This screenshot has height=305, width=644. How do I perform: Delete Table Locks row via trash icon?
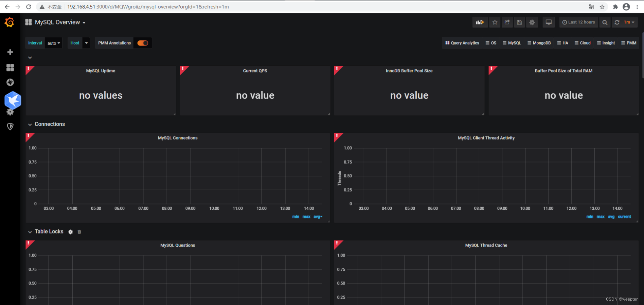79,232
